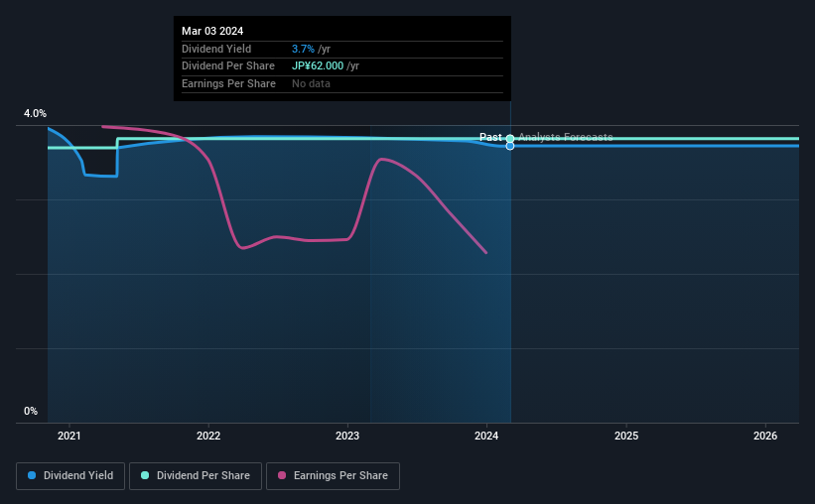
Task: Click the 2024 x-axis year label
Action: [486, 436]
